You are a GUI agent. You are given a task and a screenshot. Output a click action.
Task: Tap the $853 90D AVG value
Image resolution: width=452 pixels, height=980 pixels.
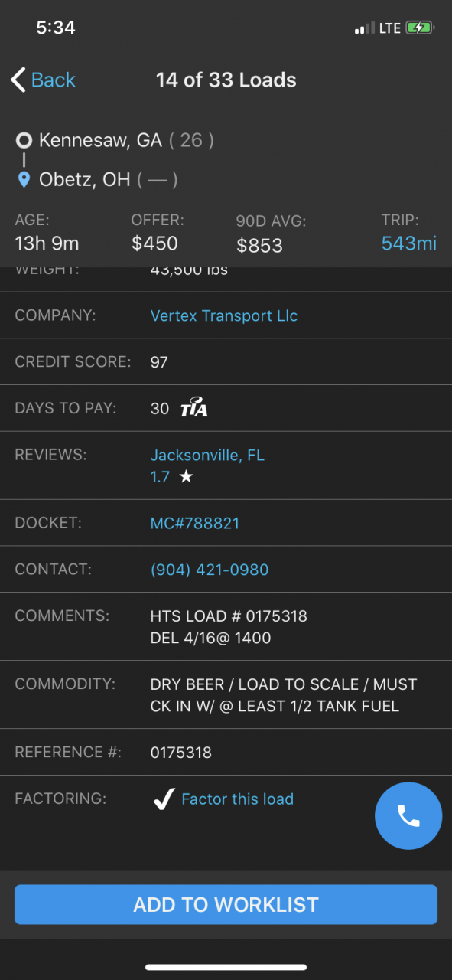coord(259,246)
